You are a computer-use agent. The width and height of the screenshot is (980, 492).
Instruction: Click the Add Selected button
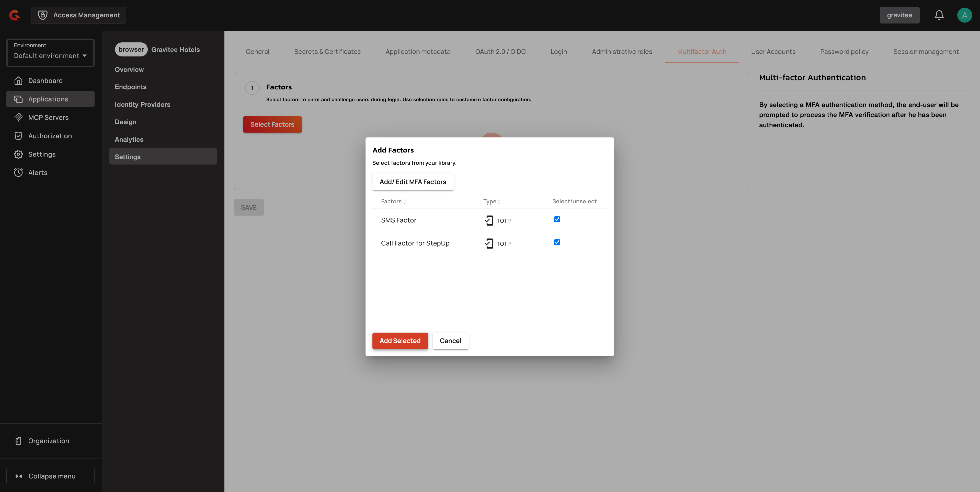coord(400,341)
